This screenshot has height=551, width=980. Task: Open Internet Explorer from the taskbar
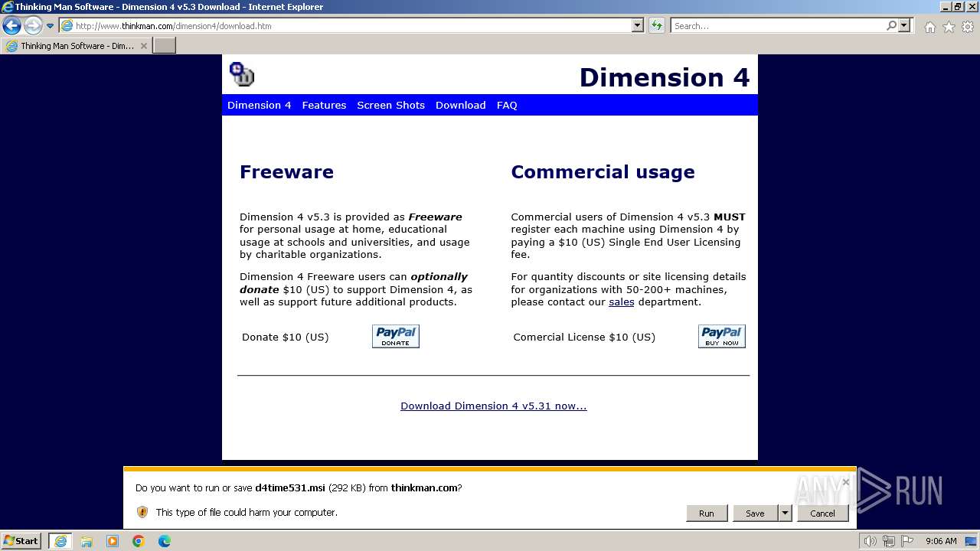(60, 541)
